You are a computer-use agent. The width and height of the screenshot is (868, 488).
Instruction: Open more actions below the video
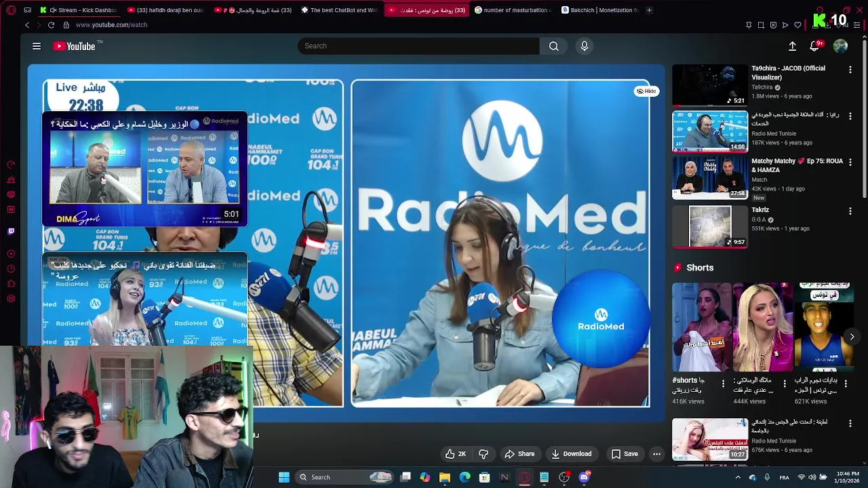(656, 454)
